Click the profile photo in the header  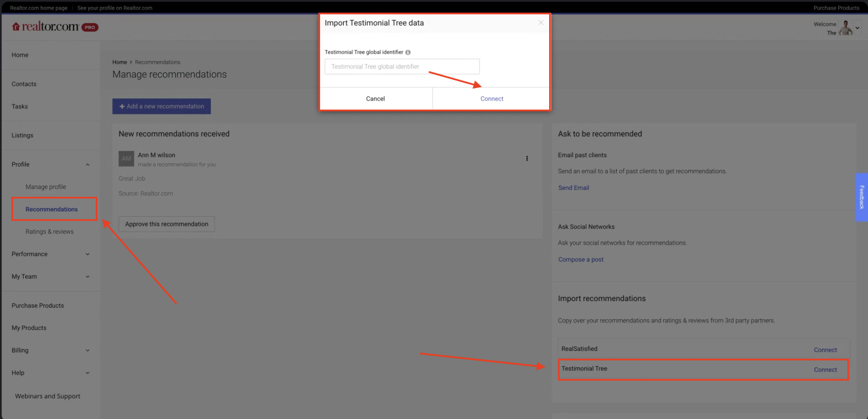(845, 28)
